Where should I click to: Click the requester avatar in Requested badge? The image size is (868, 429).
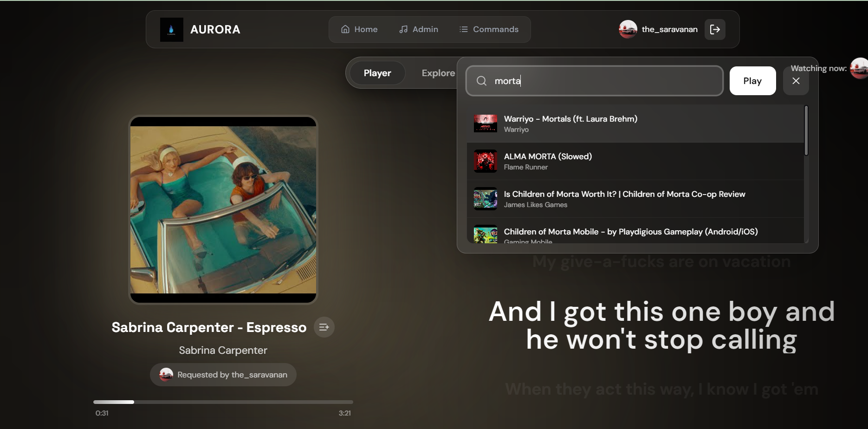click(x=166, y=374)
